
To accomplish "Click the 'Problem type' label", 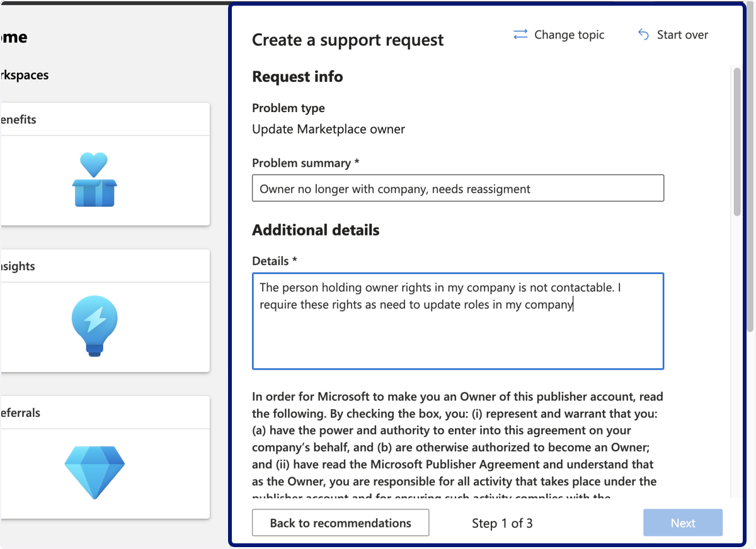I will [289, 108].
